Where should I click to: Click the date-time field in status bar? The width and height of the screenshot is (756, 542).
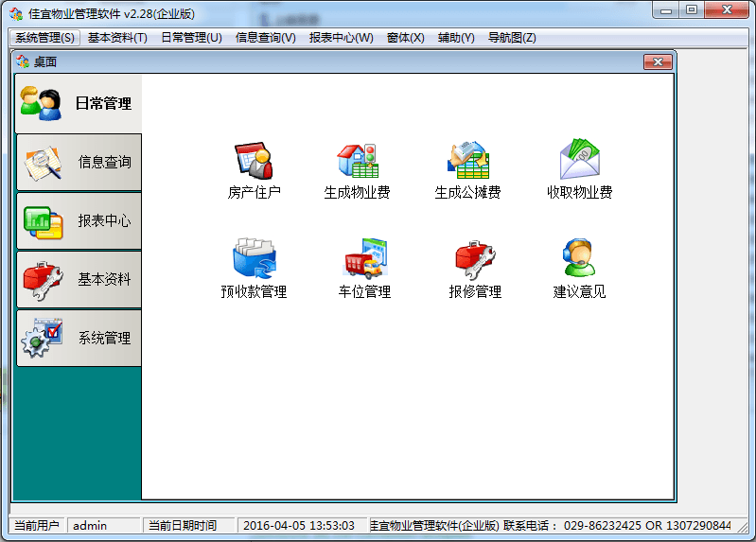[x=299, y=526]
